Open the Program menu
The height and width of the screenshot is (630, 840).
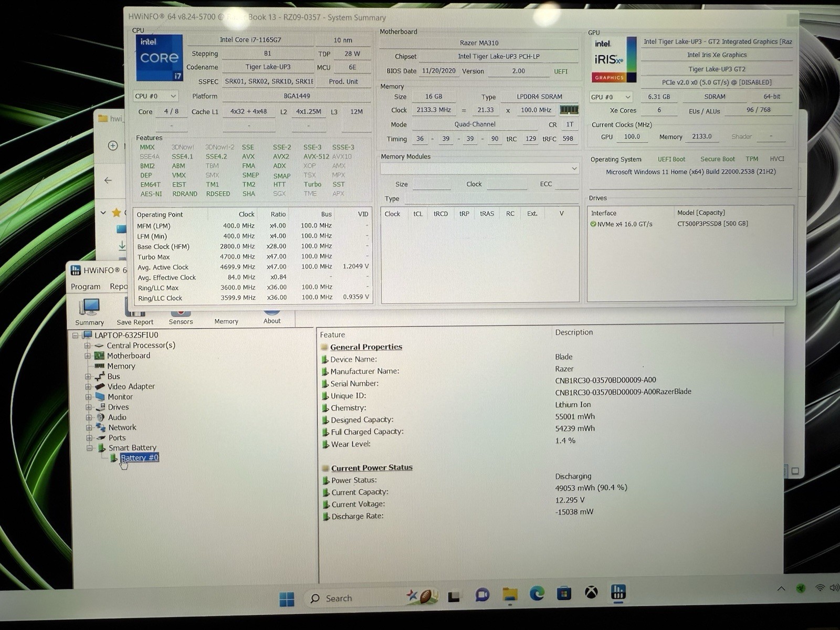[86, 287]
